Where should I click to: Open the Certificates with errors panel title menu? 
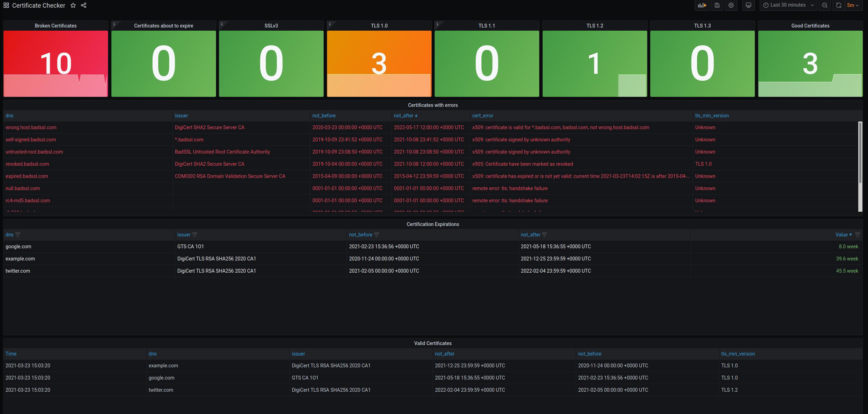(433, 105)
